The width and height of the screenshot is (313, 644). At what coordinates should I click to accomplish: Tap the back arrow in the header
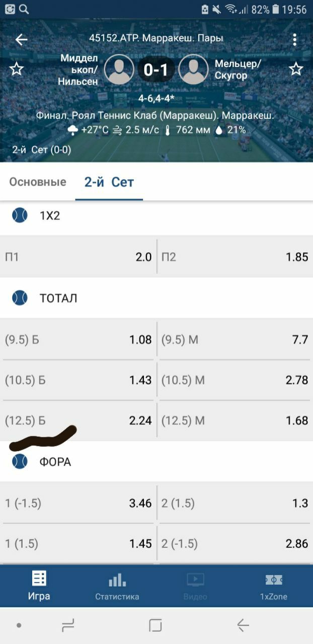pyautogui.click(x=21, y=39)
